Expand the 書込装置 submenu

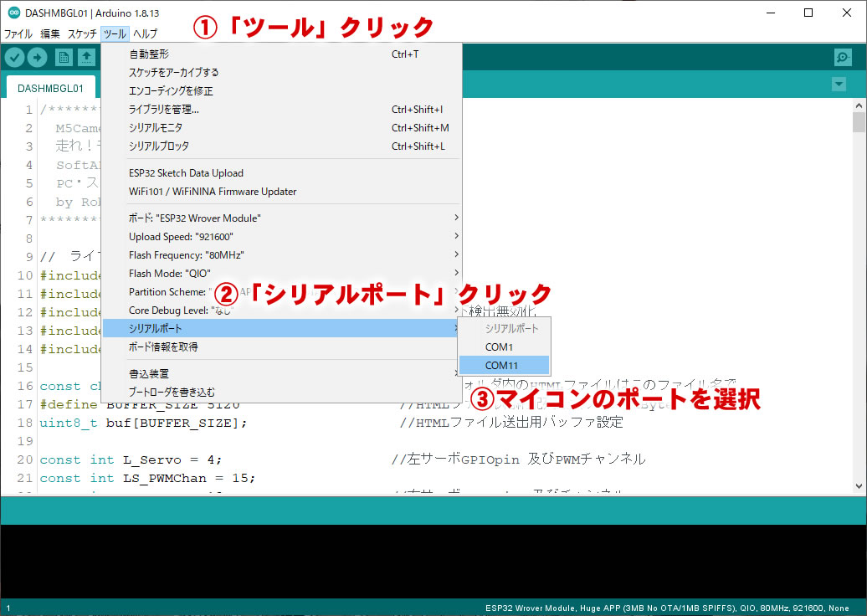tap(282, 374)
